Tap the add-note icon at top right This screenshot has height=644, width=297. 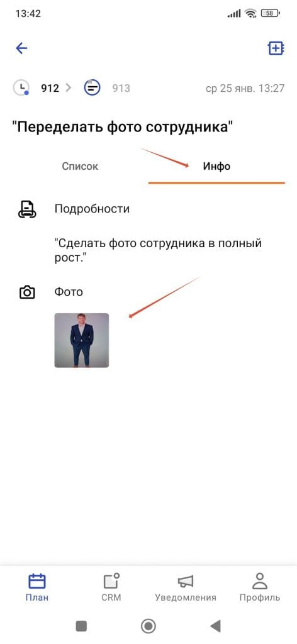tap(276, 48)
